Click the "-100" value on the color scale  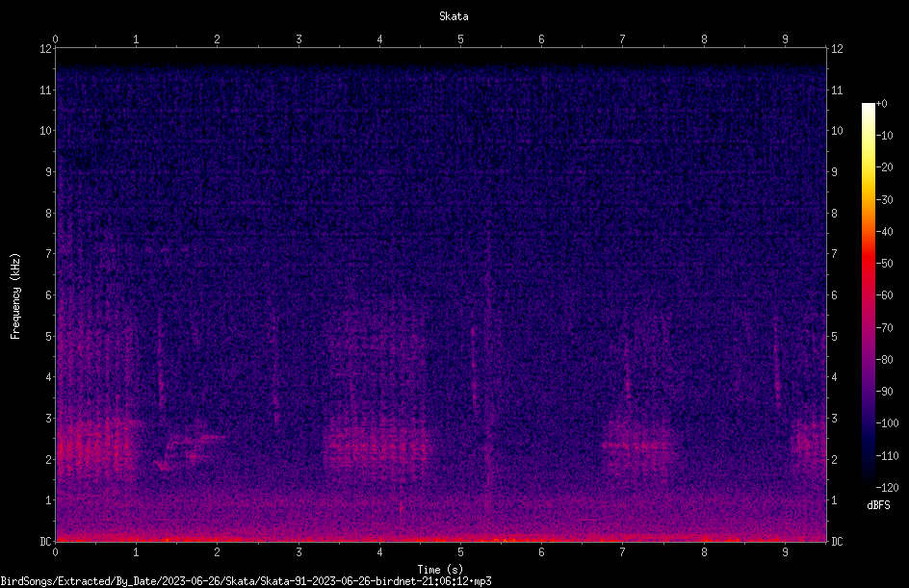pos(887,423)
